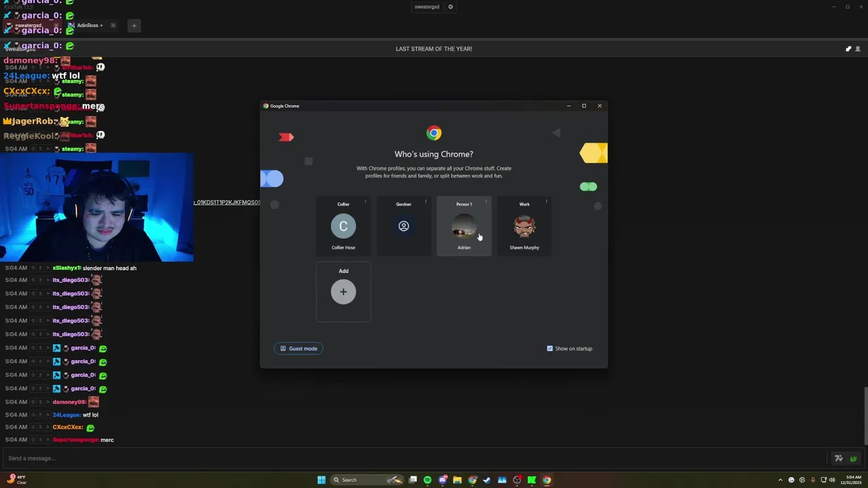The image size is (868, 488).
Task: Open Spotify from the taskbar
Action: coord(427,480)
